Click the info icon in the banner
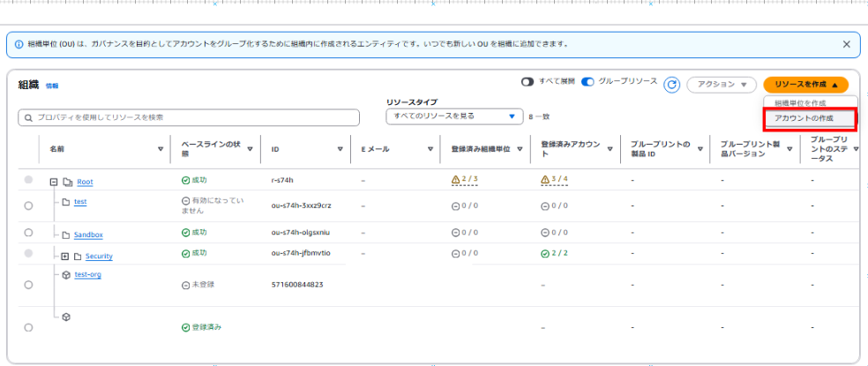Screen dimensions: 868x366 [19, 44]
